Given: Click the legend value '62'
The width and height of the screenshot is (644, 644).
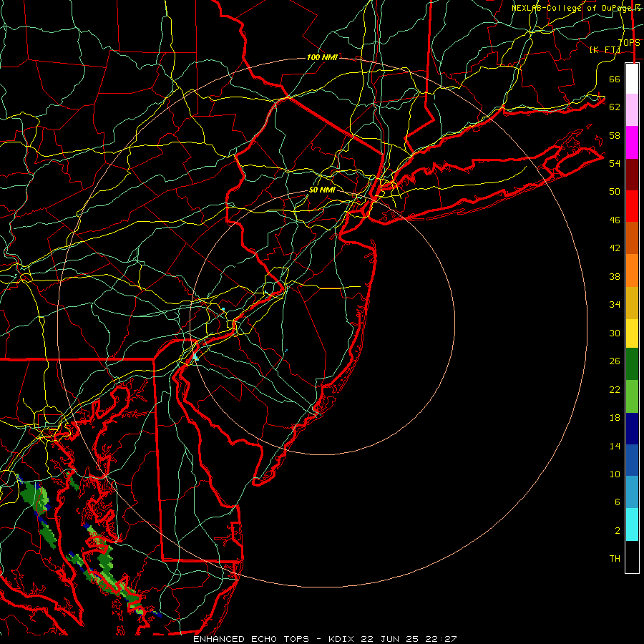Looking at the screenshot, I should (x=615, y=107).
